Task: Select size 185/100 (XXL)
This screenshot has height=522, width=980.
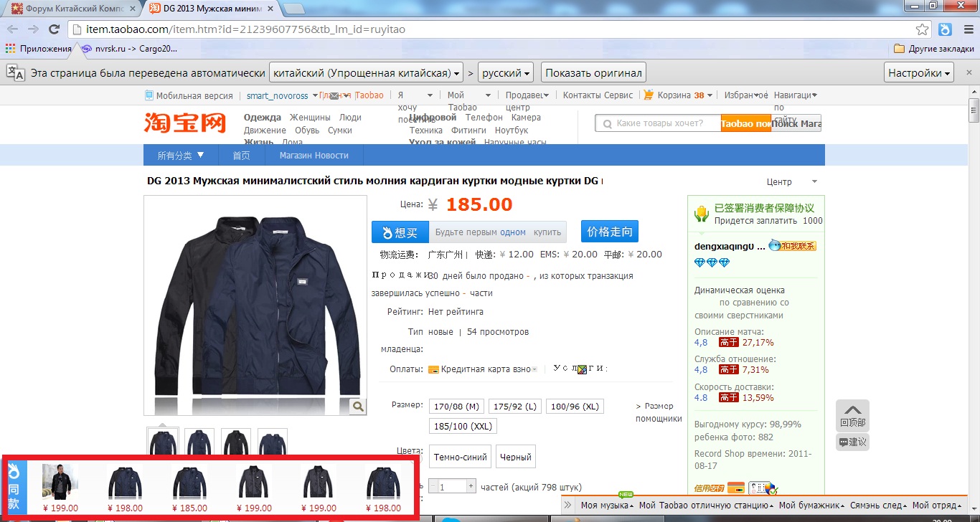Action: [x=463, y=426]
